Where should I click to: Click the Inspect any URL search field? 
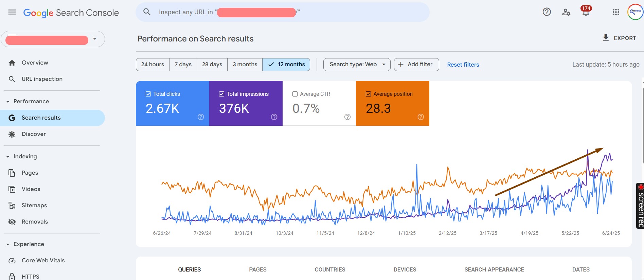(x=283, y=12)
